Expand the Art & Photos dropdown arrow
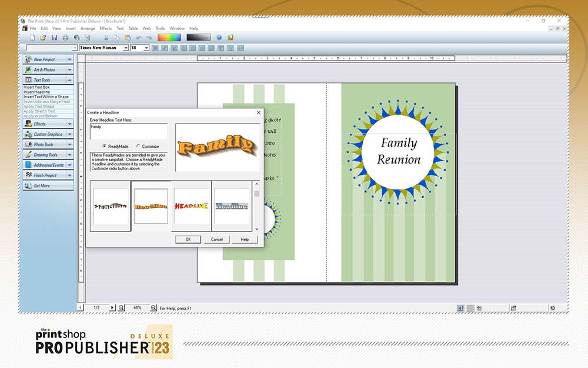This screenshot has width=588, height=368. click(70, 69)
